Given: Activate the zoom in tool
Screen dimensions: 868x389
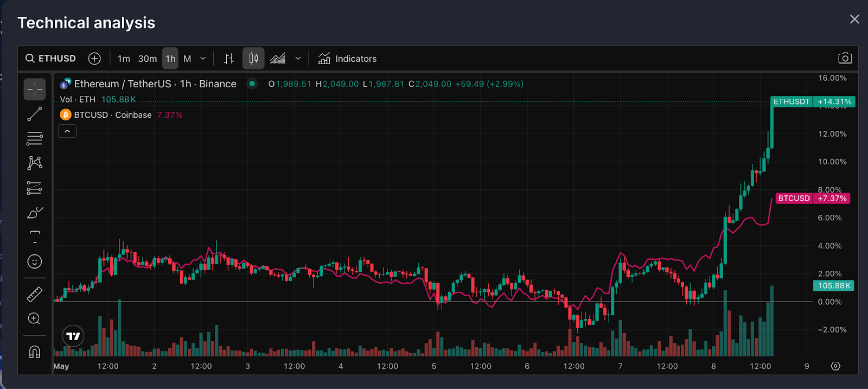Looking at the screenshot, I should pos(34,318).
